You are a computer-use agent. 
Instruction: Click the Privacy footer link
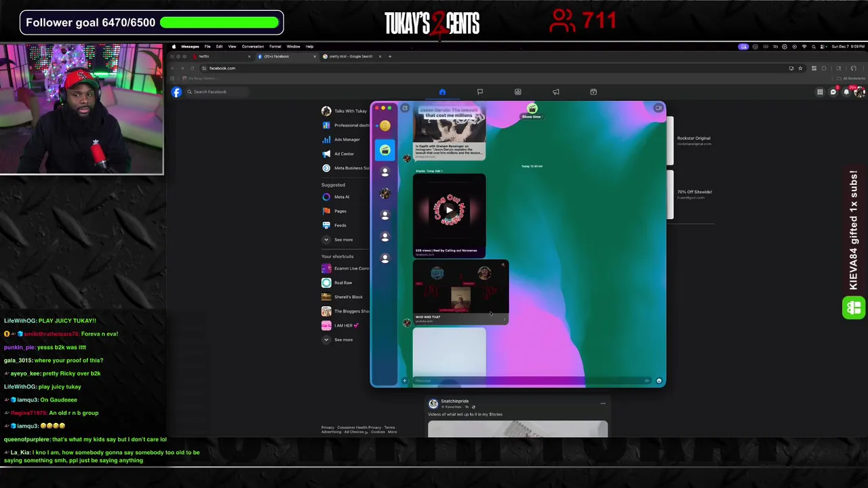click(x=328, y=428)
